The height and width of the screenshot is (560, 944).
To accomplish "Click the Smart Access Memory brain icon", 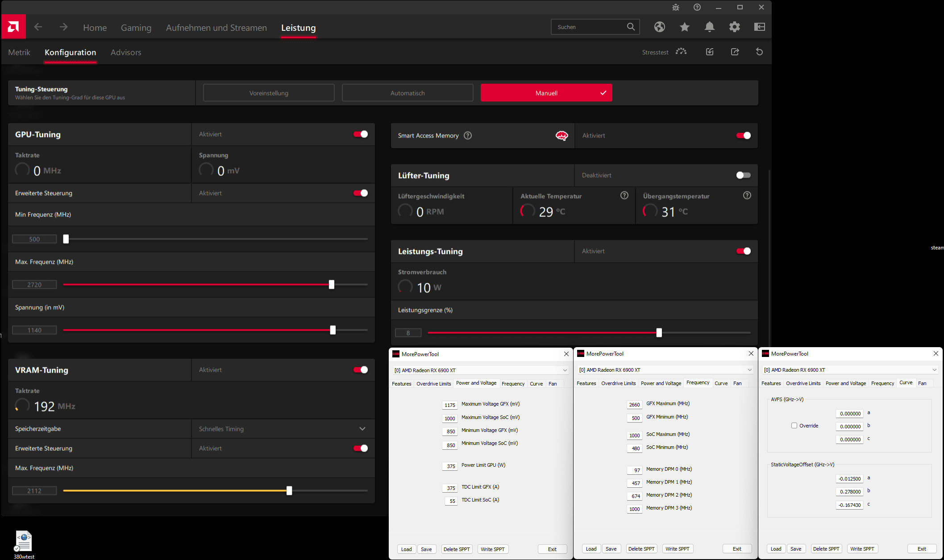I will (562, 136).
